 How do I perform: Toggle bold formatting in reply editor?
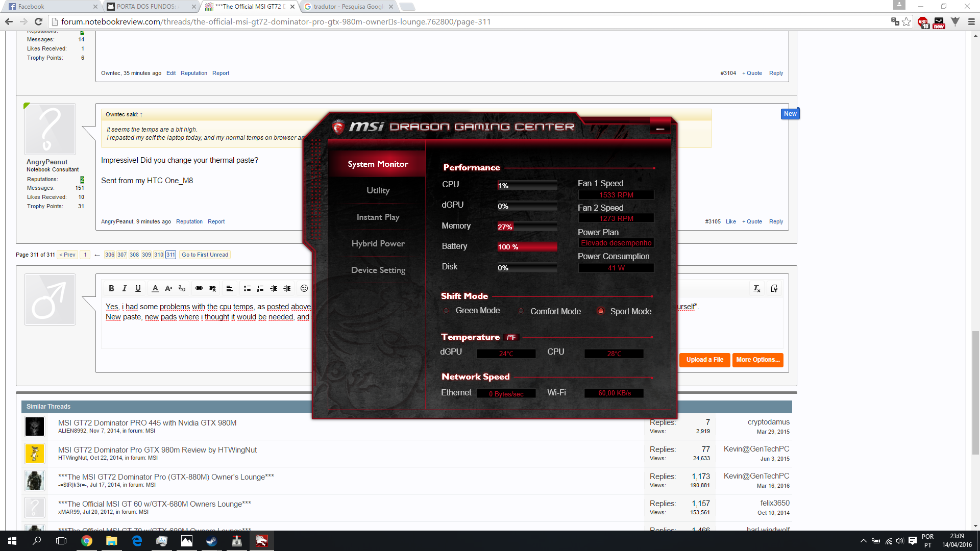pos(111,289)
